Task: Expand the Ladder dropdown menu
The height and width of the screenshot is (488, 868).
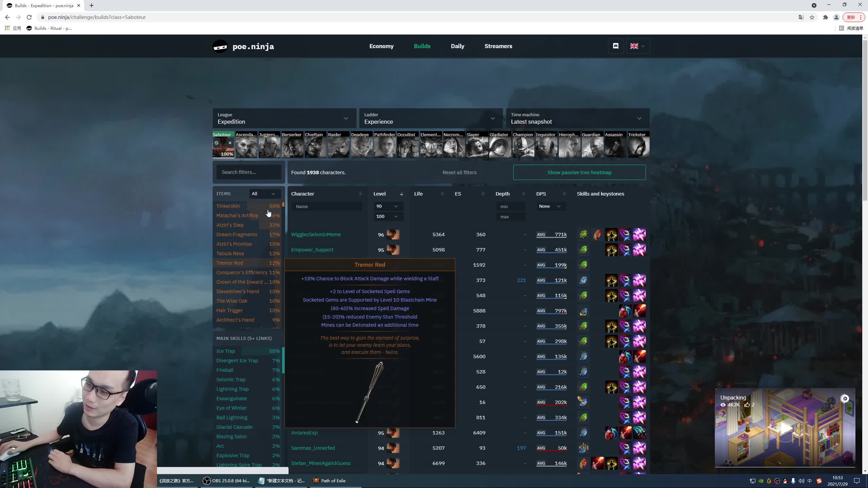Action: [x=493, y=118]
